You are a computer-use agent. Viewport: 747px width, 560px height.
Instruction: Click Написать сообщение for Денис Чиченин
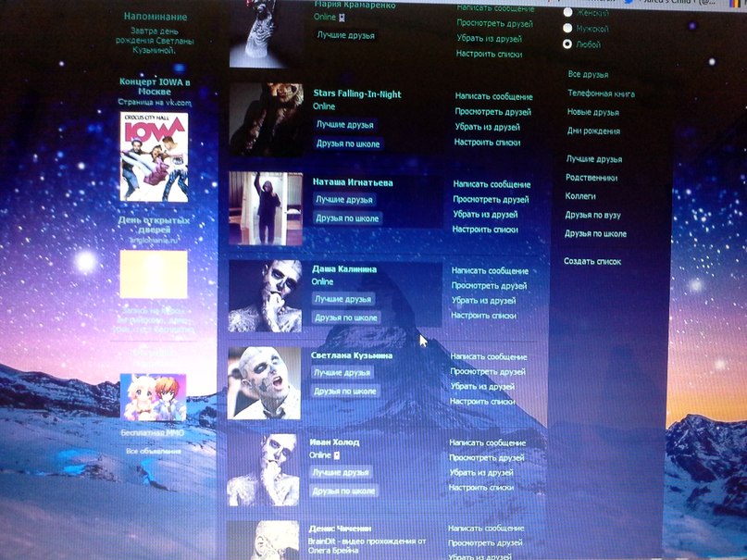click(x=486, y=529)
